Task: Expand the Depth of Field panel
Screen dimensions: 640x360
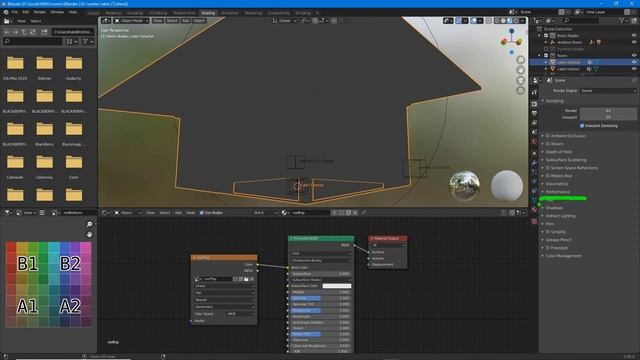Action: pos(559,152)
